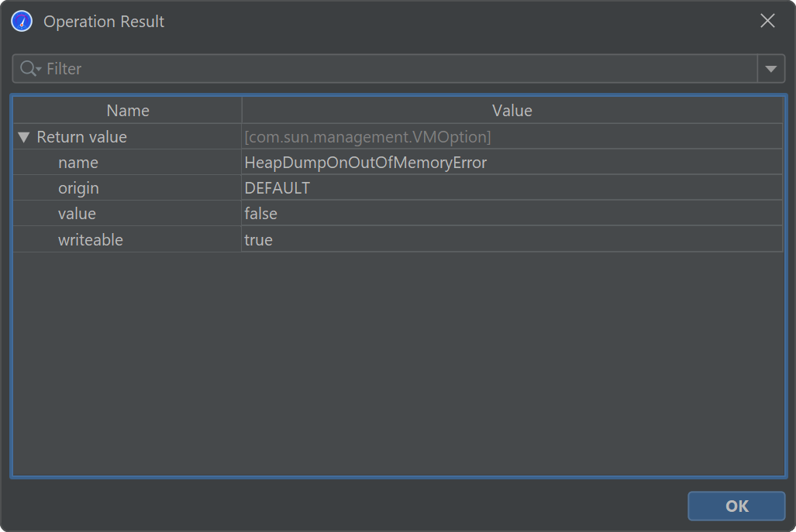Close the Operation Result dialog

click(x=767, y=21)
